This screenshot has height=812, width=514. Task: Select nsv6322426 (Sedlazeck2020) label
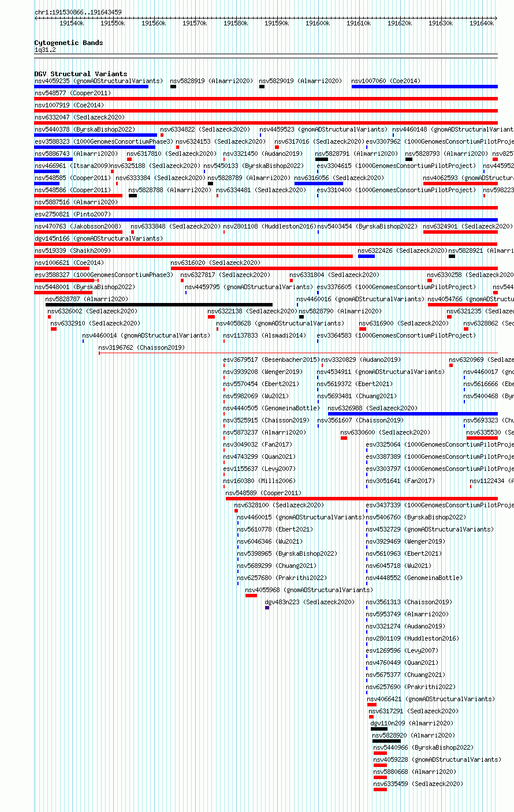pos(403,250)
